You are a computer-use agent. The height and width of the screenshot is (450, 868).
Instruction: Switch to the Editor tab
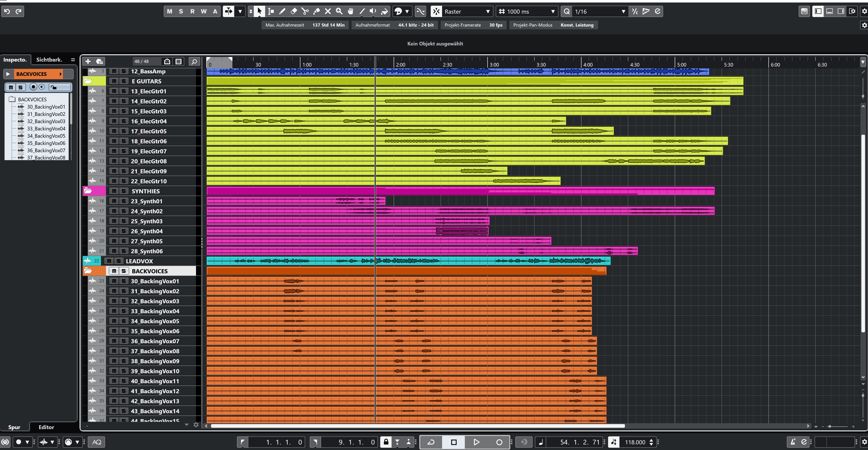point(46,427)
